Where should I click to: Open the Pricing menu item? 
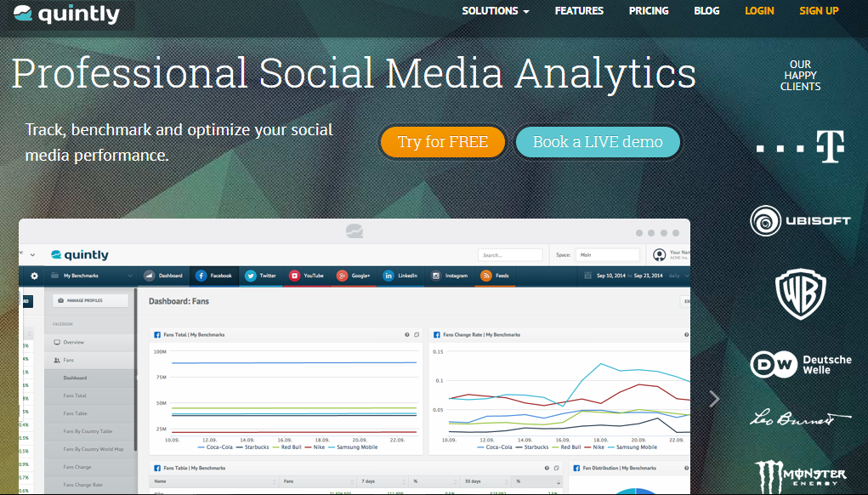click(x=649, y=11)
